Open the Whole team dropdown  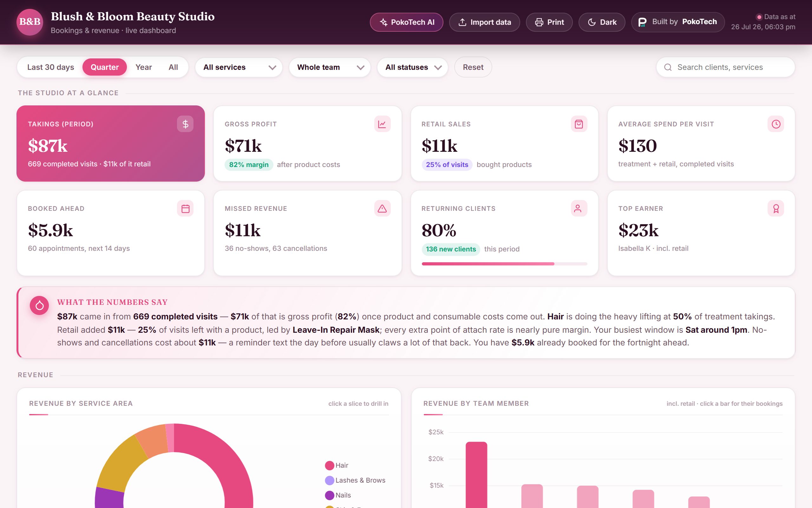coord(330,67)
